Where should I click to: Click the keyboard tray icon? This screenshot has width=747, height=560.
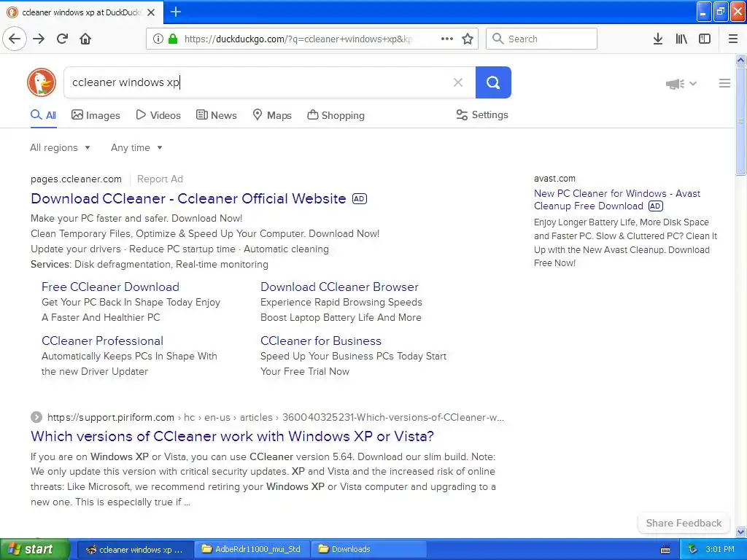click(x=665, y=550)
